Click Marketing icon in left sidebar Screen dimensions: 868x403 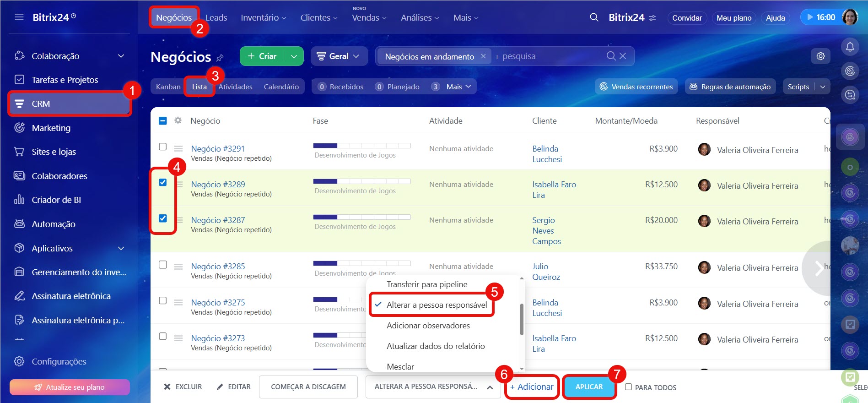[x=19, y=128]
